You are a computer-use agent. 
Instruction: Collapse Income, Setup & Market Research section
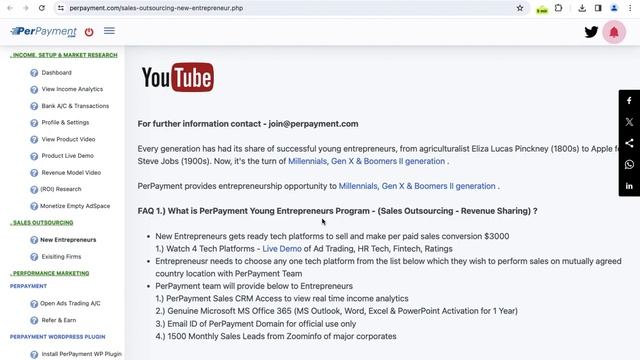(64, 55)
